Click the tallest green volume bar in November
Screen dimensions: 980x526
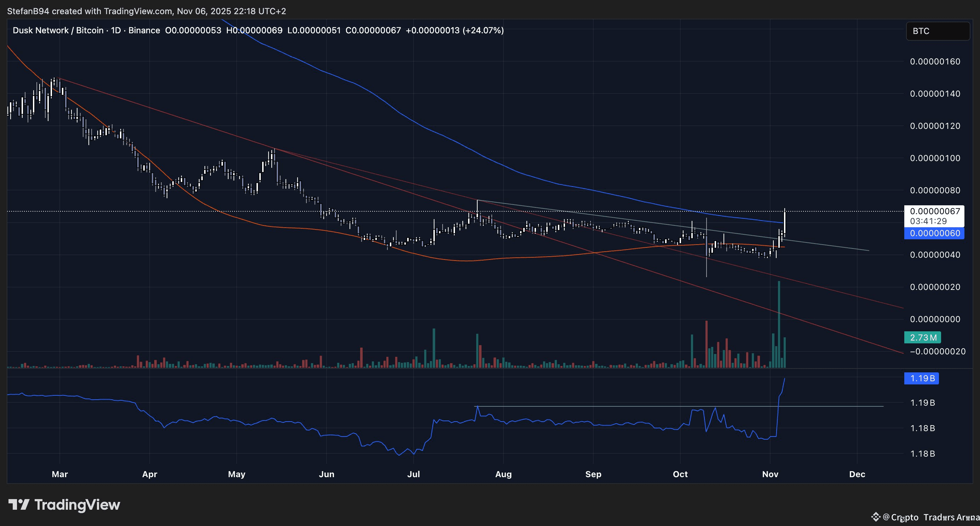click(779, 324)
